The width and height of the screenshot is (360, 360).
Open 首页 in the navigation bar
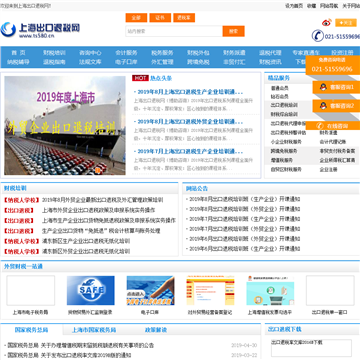19,53
